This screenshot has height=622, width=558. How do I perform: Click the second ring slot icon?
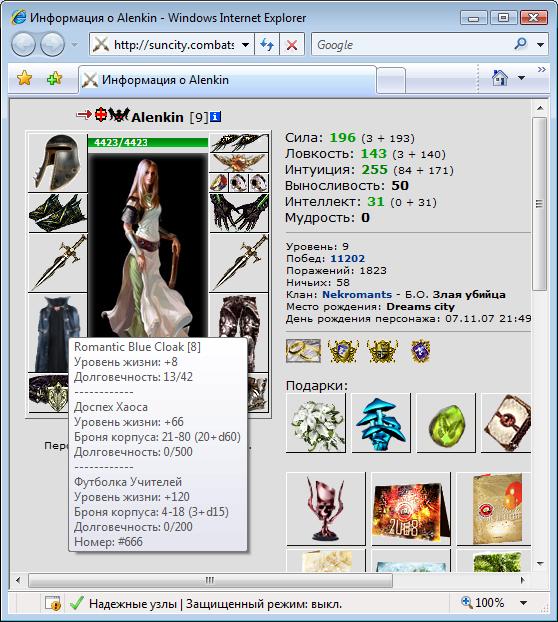239,183
